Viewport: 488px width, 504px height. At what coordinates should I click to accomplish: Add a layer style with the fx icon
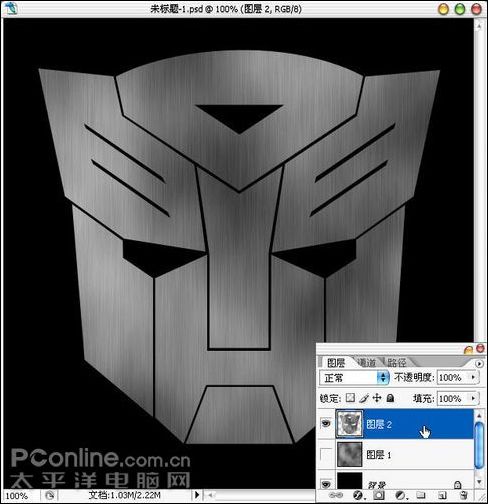point(358,495)
